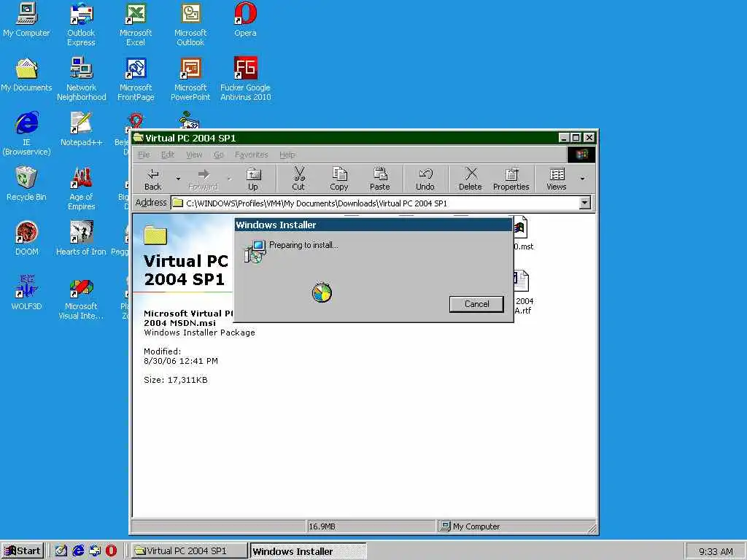Launch the WOLF3D shortcut
The width and height of the screenshot is (747, 560).
click(x=26, y=294)
